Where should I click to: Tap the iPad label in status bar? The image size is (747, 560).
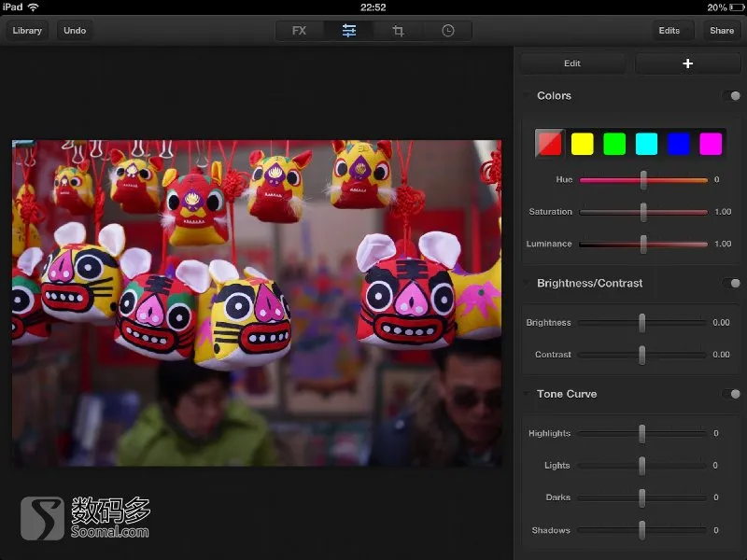(x=12, y=7)
